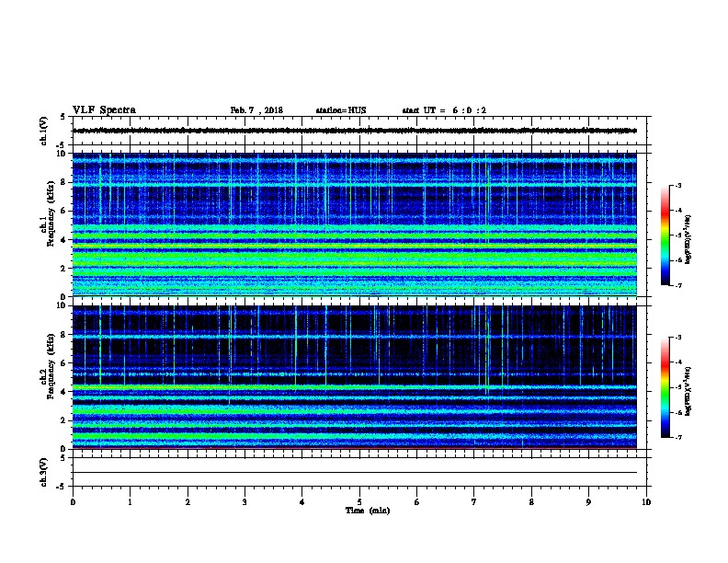This screenshot has width=728, height=563.
Task: Select the "start UT = 6 : 0 : 2" text
Action: [444, 110]
